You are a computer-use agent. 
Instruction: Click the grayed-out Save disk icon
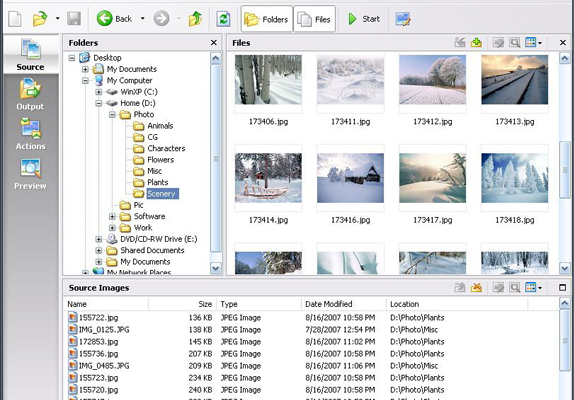tap(74, 19)
